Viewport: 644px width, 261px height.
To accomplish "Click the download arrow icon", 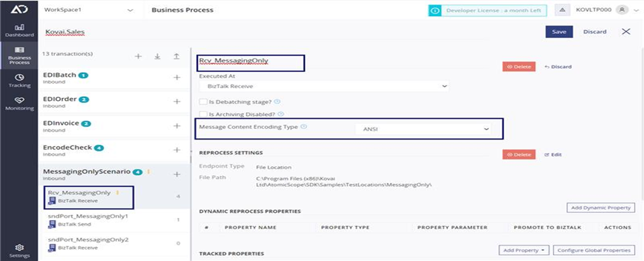I will point(157,56).
